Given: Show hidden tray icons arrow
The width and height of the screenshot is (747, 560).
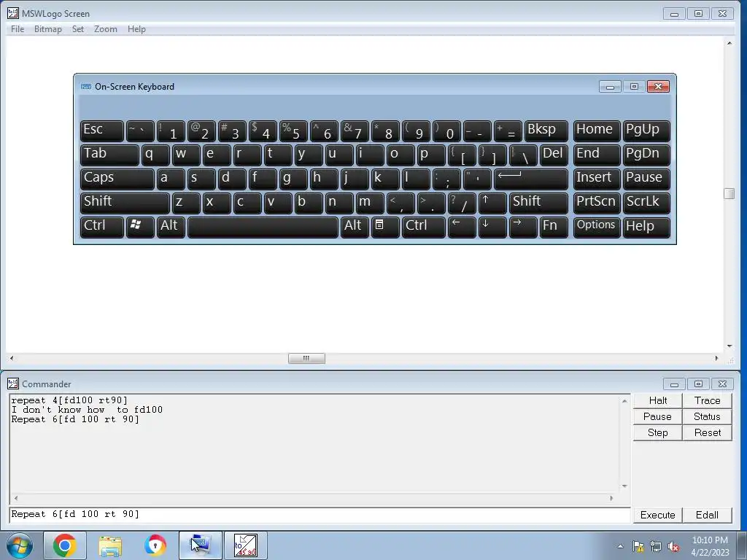Looking at the screenshot, I should pos(620,547).
